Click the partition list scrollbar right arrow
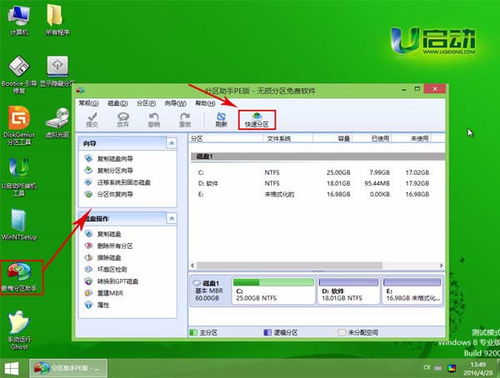Viewport: 500px width, 378px height. [x=441, y=265]
